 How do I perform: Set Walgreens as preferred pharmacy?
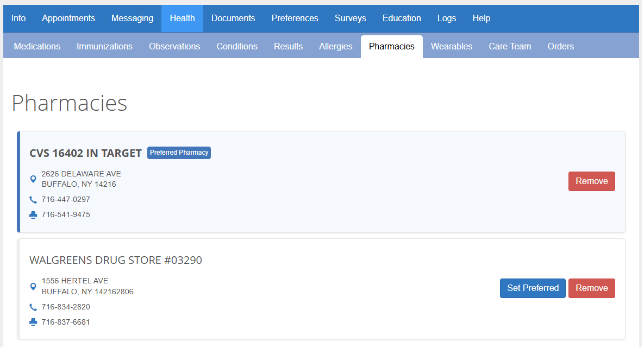[533, 288]
